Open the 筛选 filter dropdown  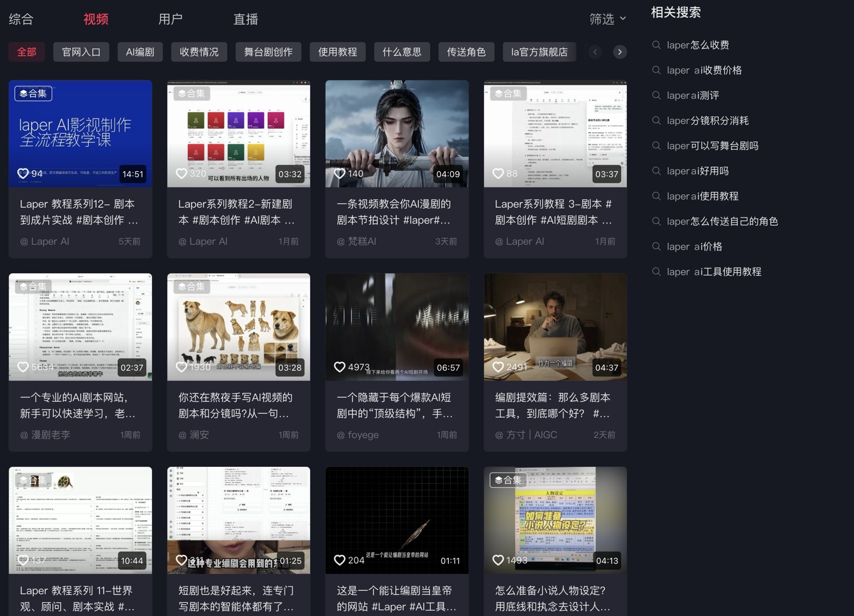(607, 19)
